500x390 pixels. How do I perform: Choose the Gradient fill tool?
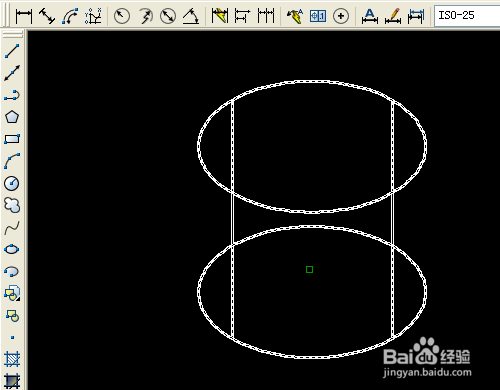coord(12,381)
